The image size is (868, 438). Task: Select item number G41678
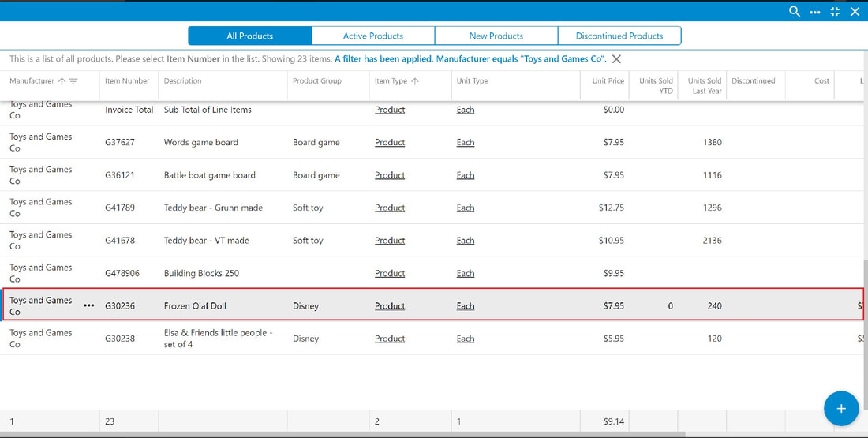pos(120,241)
